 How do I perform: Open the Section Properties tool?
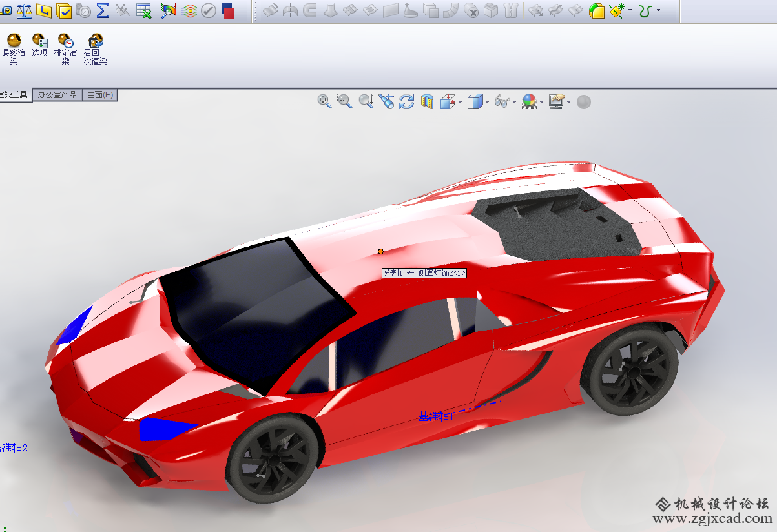[x=44, y=10]
